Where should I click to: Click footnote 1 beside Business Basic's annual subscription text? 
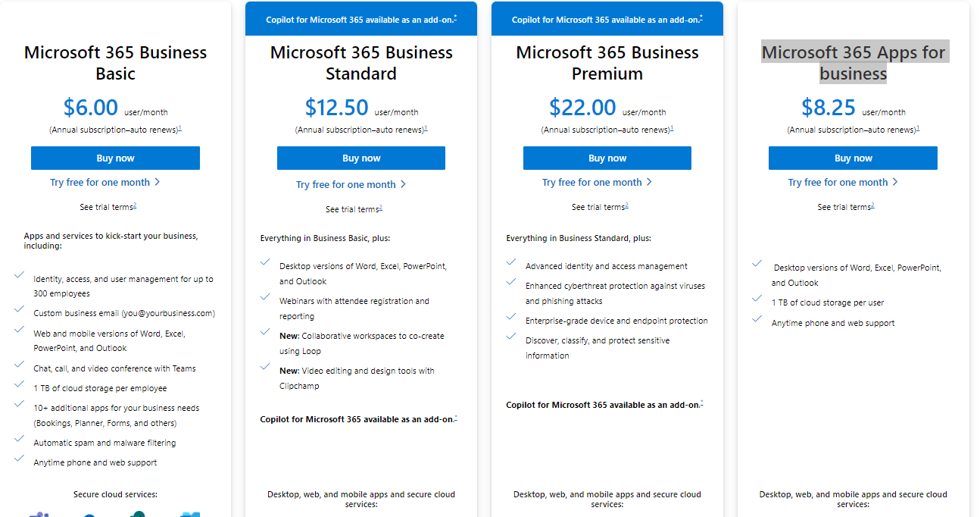[x=180, y=129]
